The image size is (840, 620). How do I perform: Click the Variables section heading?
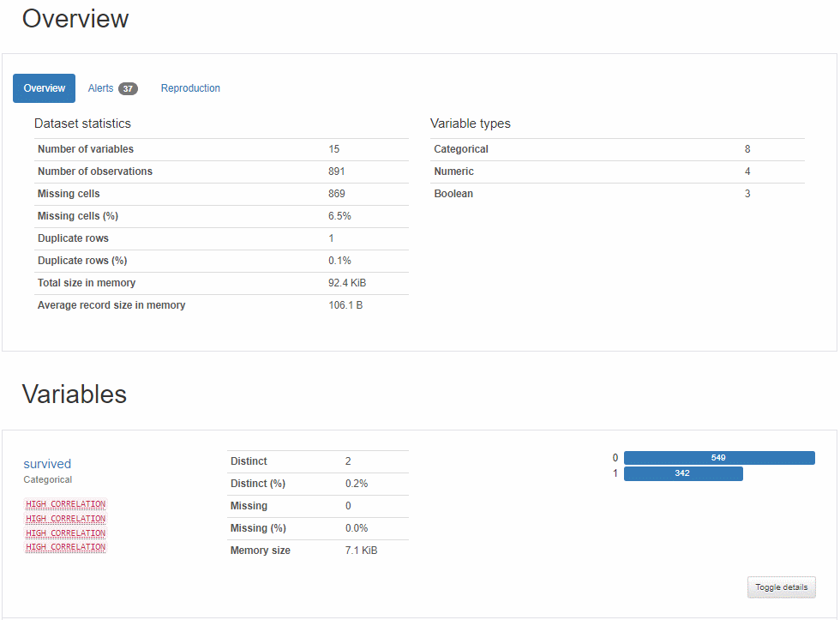tap(75, 394)
